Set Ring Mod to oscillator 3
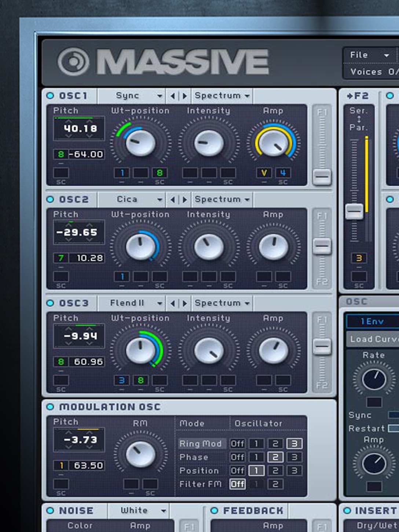The height and width of the screenshot is (532, 399). (x=294, y=444)
